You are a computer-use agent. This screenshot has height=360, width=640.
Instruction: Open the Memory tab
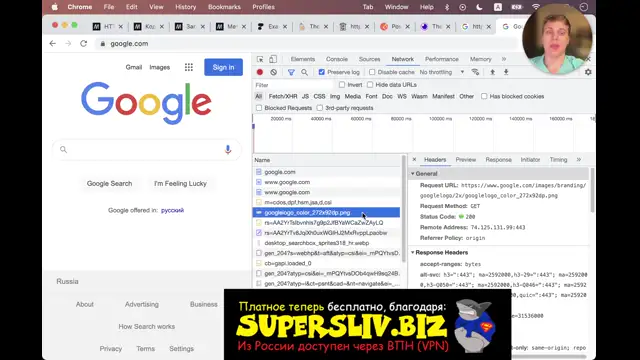click(x=480, y=59)
